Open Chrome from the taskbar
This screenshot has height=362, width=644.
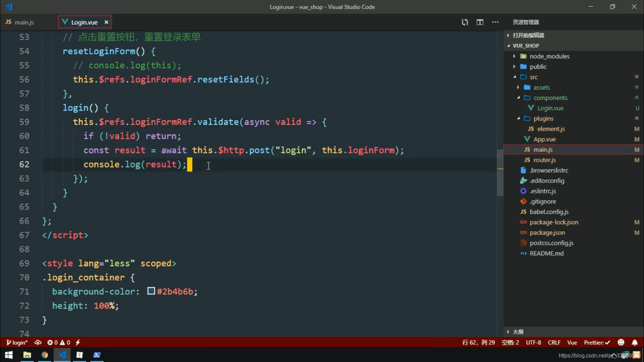pyautogui.click(x=45, y=355)
